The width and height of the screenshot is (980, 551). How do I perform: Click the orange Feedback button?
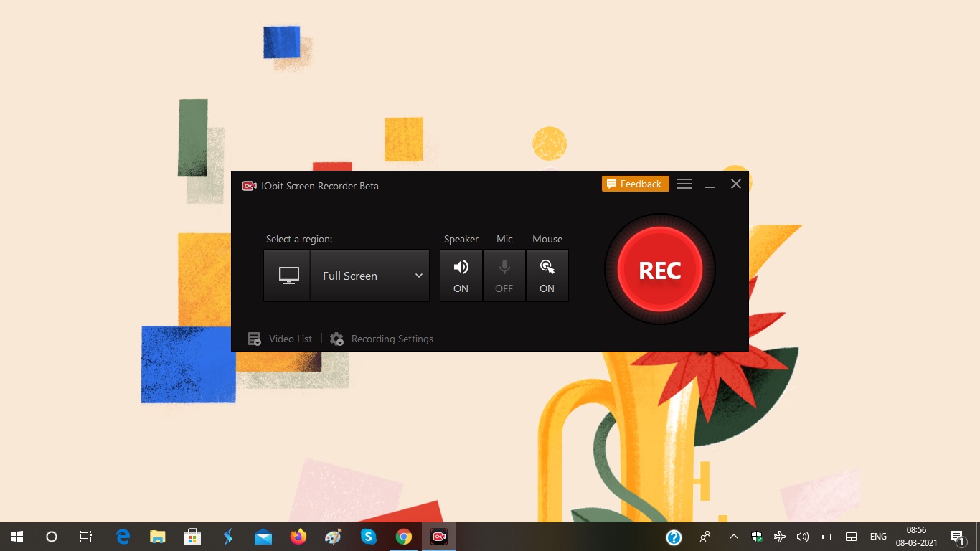[x=636, y=184]
